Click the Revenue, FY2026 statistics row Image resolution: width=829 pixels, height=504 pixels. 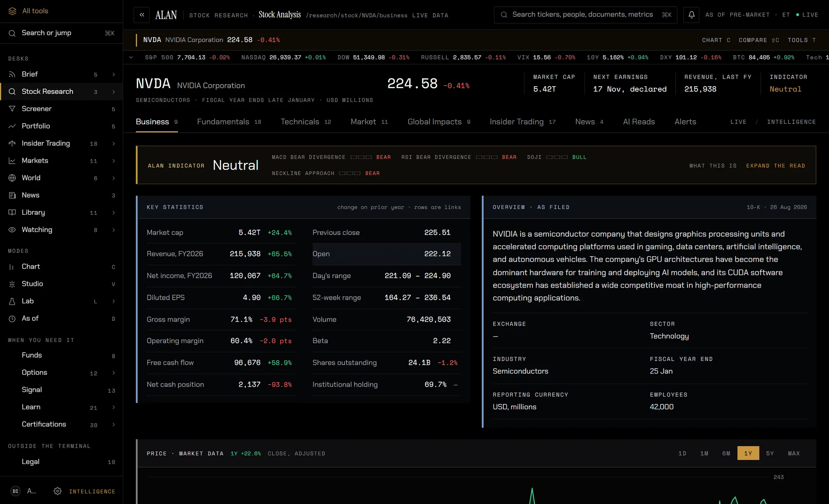coord(221,254)
